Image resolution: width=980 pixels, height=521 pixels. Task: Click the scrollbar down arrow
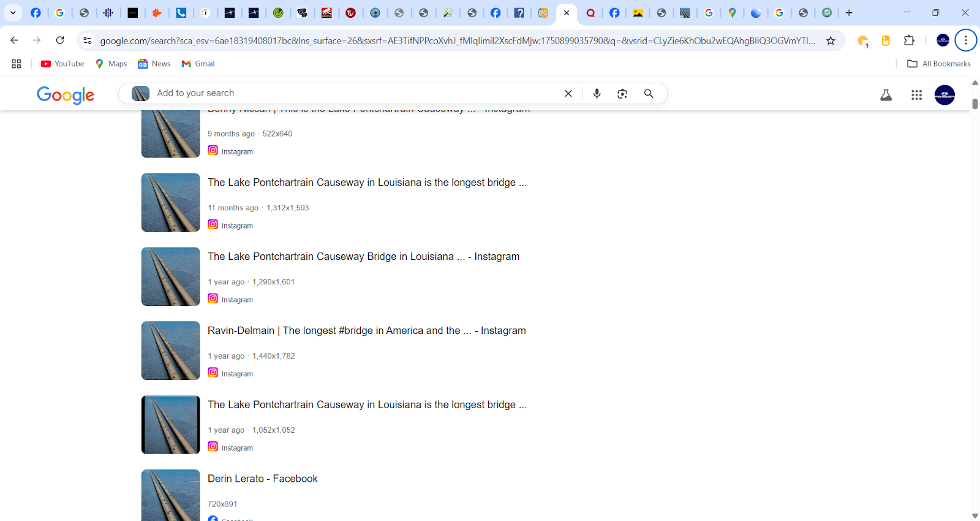pyautogui.click(x=975, y=516)
